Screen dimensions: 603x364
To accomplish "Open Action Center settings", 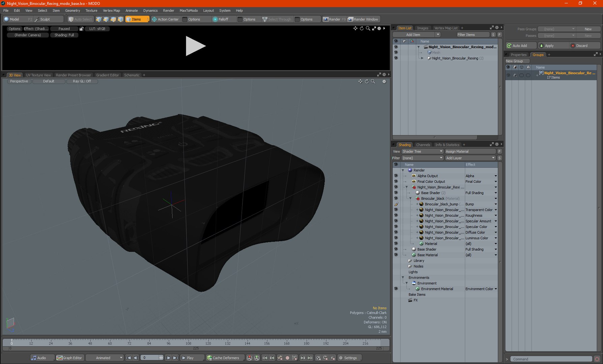I will pyautogui.click(x=165, y=19).
